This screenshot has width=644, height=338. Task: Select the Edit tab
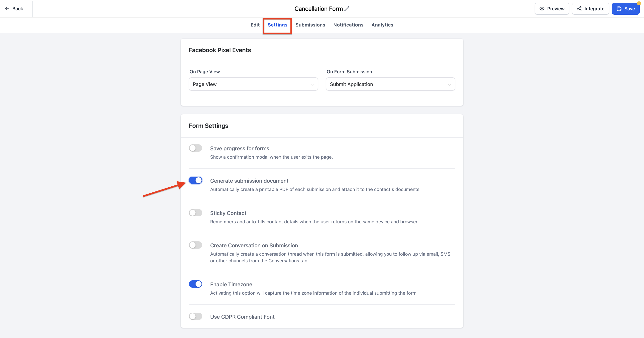(x=255, y=25)
